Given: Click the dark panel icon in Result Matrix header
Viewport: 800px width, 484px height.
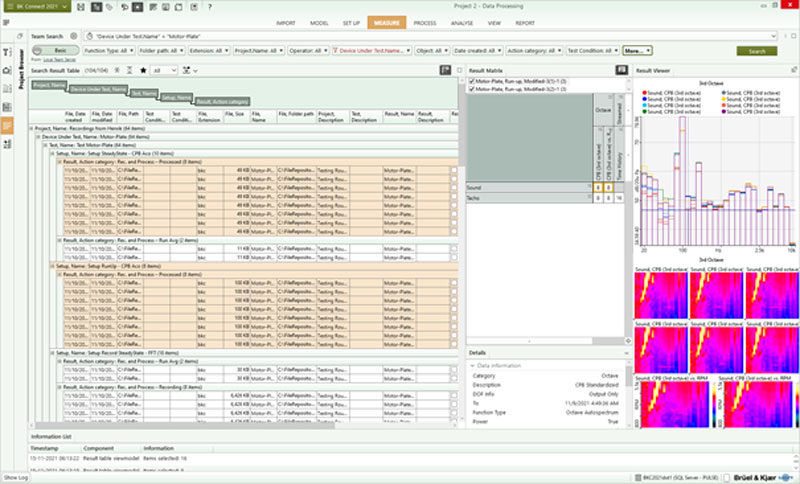Looking at the screenshot, I should coord(621,70).
